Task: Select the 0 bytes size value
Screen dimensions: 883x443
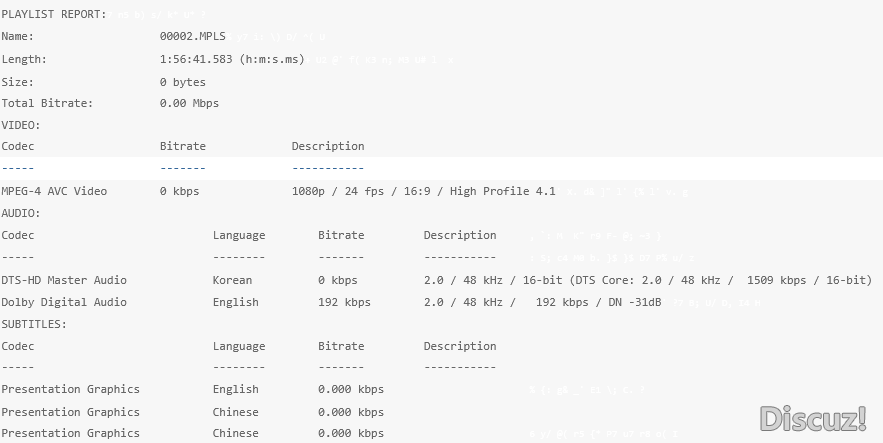Action: [x=183, y=82]
